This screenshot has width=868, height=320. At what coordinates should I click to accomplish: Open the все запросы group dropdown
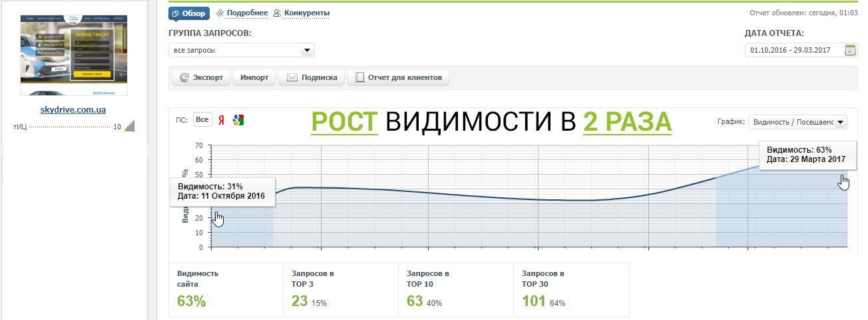[x=242, y=50]
